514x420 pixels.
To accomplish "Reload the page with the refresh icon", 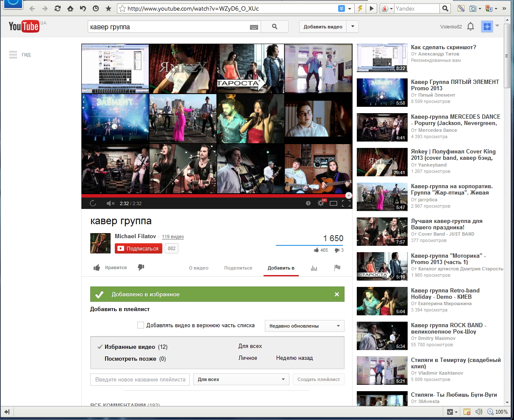I will [58, 8].
